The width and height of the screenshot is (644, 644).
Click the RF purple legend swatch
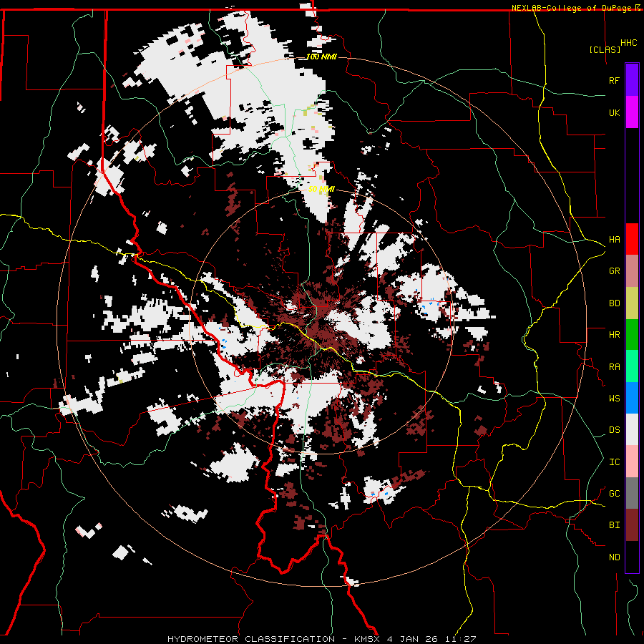click(632, 80)
